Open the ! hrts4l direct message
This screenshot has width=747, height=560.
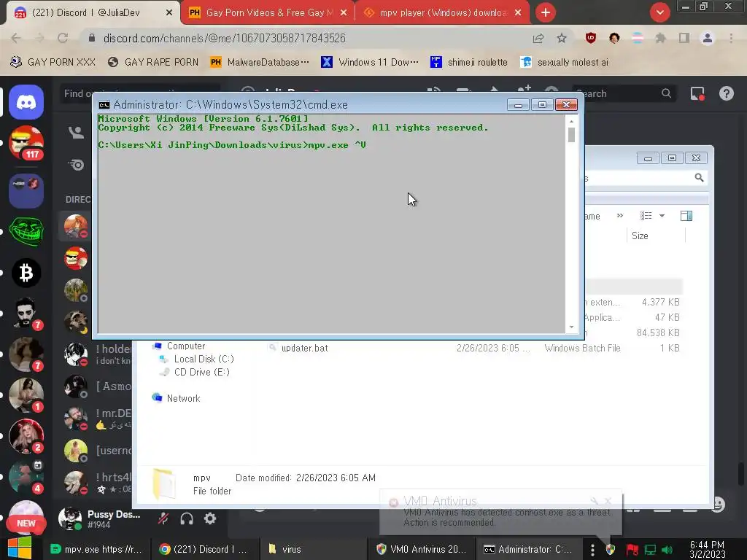pyautogui.click(x=98, y=483)
